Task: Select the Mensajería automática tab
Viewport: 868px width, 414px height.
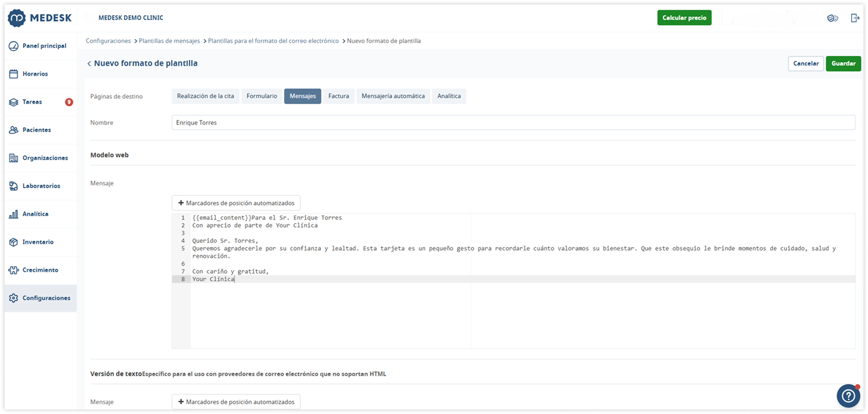Action: pyautogui.click(x=393, y=96)
